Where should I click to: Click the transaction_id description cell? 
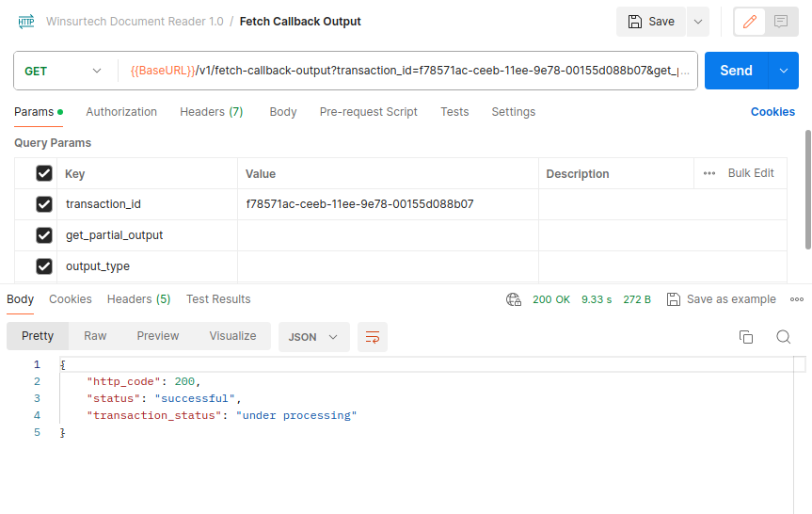(x=662, y=204)
